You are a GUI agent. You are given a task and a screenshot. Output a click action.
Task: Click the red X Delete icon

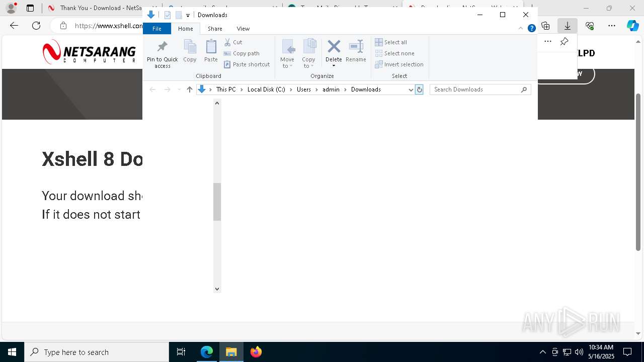334,47
